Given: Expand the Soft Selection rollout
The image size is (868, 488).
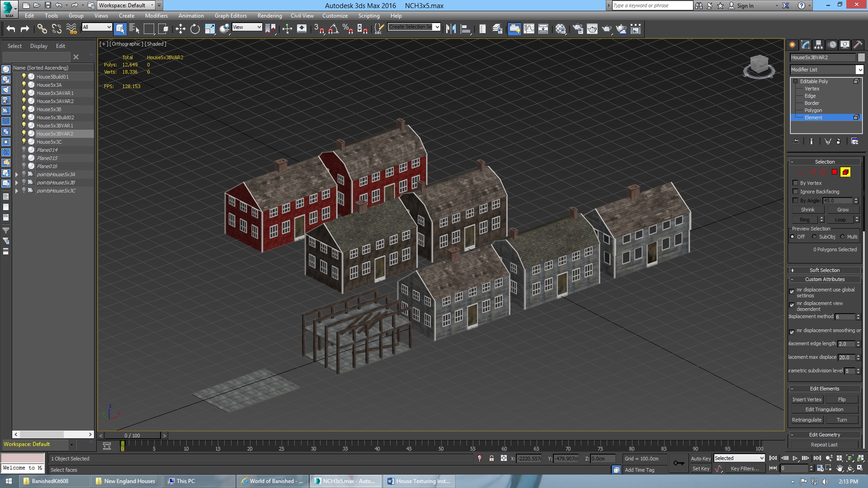Looking at the screenshot, I should pos(824,270).
